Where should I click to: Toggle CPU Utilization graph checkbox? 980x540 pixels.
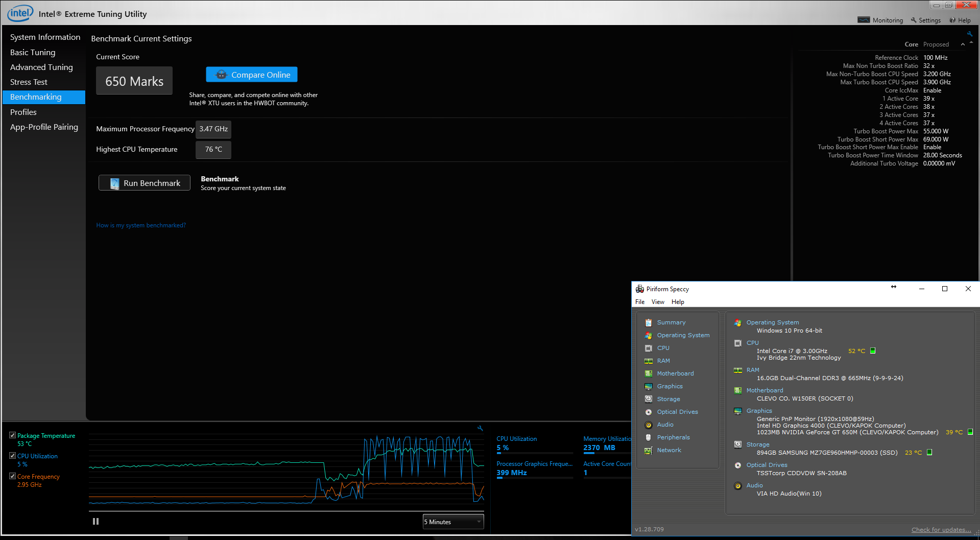tap(12, 456)
